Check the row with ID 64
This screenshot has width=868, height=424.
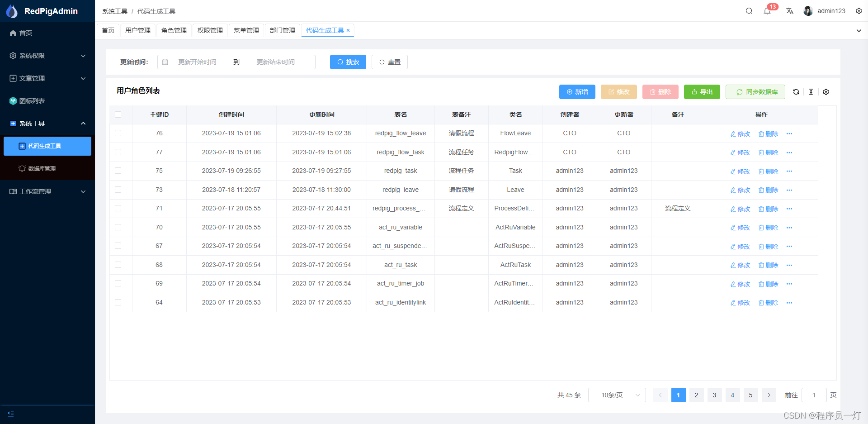(x=118, y=302)
